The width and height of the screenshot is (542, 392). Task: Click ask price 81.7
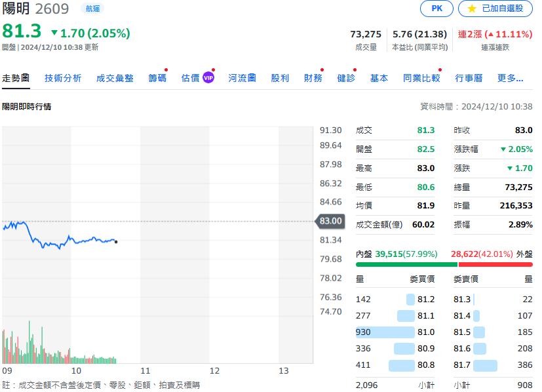click(x=462, y=365)
